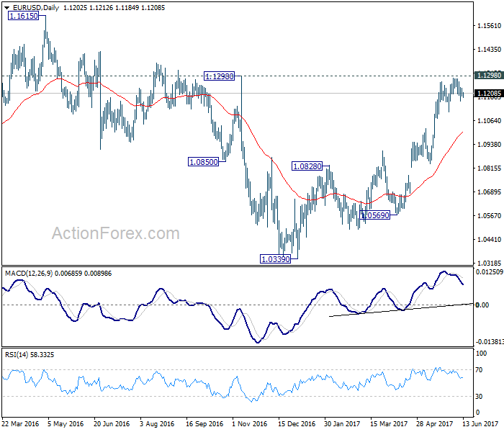Click the 1.09380 price axis value
The width and height of the screenshot is (504, 432).
pyautogui.click(x=489, y=145)
